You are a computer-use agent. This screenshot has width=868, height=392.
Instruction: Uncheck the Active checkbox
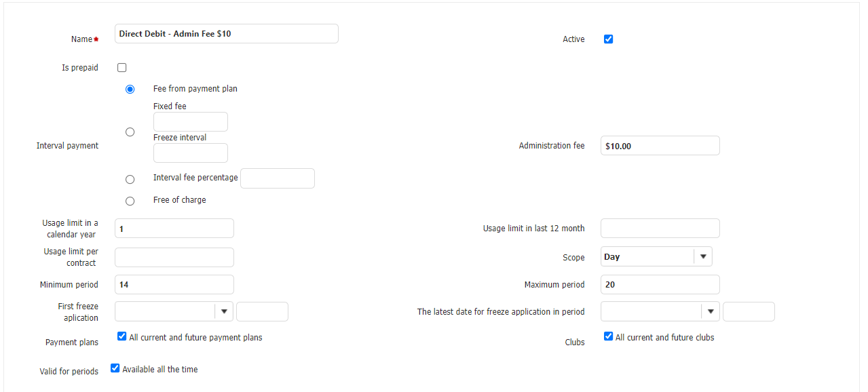coord(608,39)
